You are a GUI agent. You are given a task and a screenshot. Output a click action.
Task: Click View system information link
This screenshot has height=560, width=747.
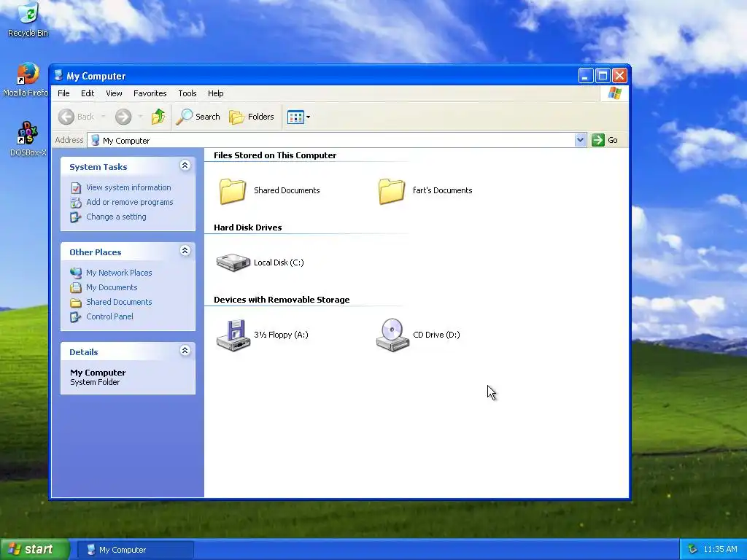point(128,187)
